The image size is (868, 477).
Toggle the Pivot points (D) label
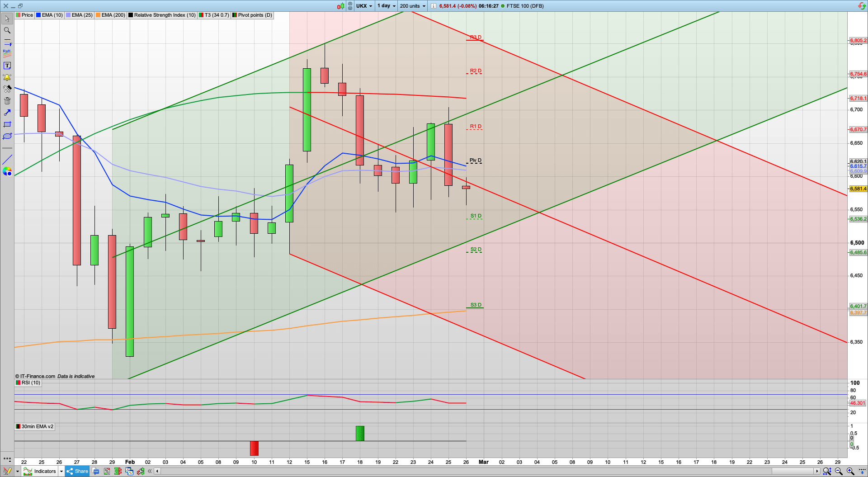click(252, 15)
